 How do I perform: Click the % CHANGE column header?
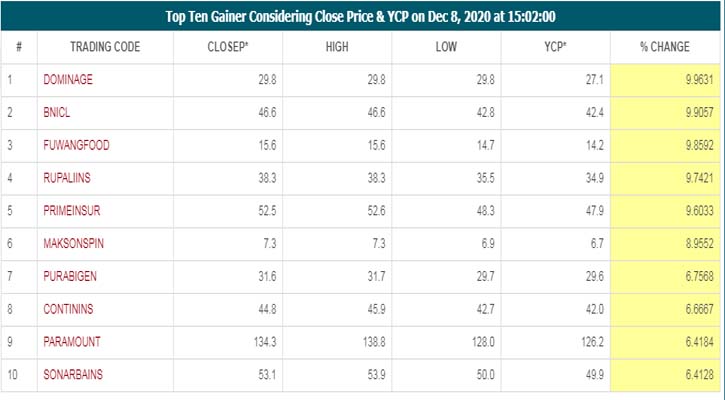point(666,47)
